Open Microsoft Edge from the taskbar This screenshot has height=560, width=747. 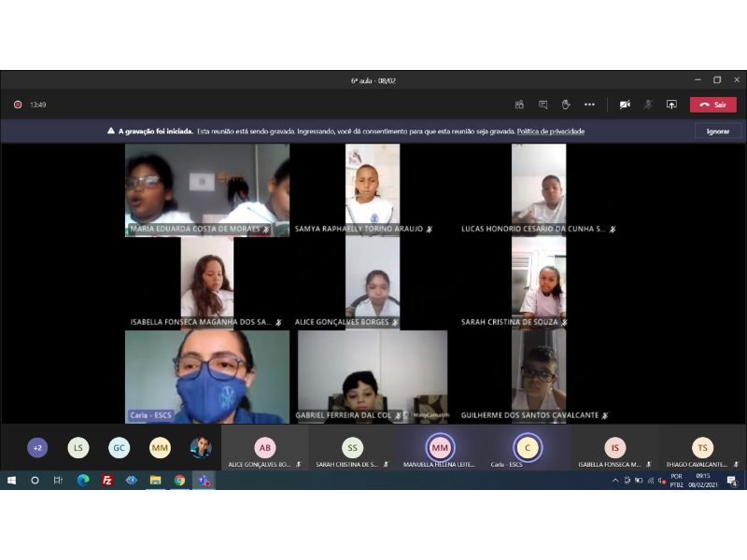(83, 481)
